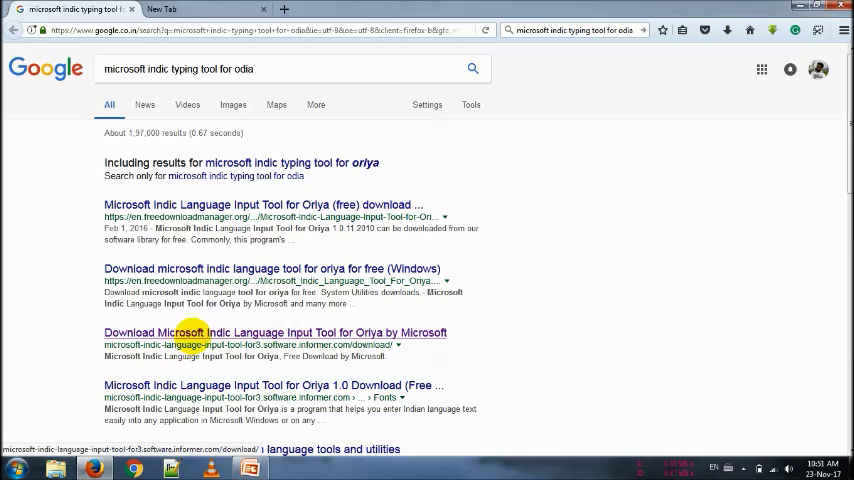
Task: Click the Pocket save icon
Action: tap(705, 31)
